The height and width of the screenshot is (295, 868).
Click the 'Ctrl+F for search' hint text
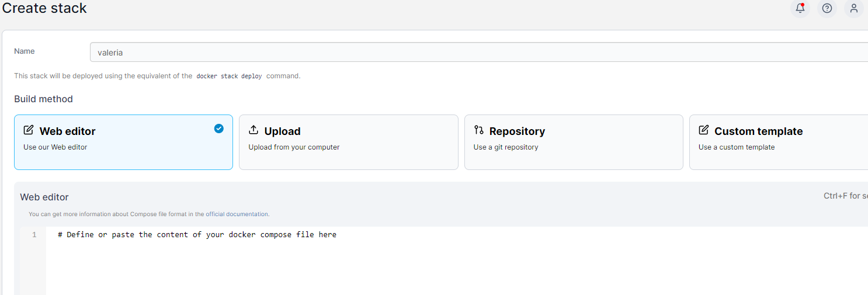coord(846,196)
